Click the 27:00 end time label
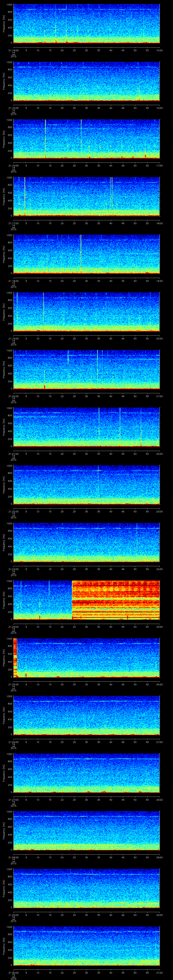 (x=160, y=742)
